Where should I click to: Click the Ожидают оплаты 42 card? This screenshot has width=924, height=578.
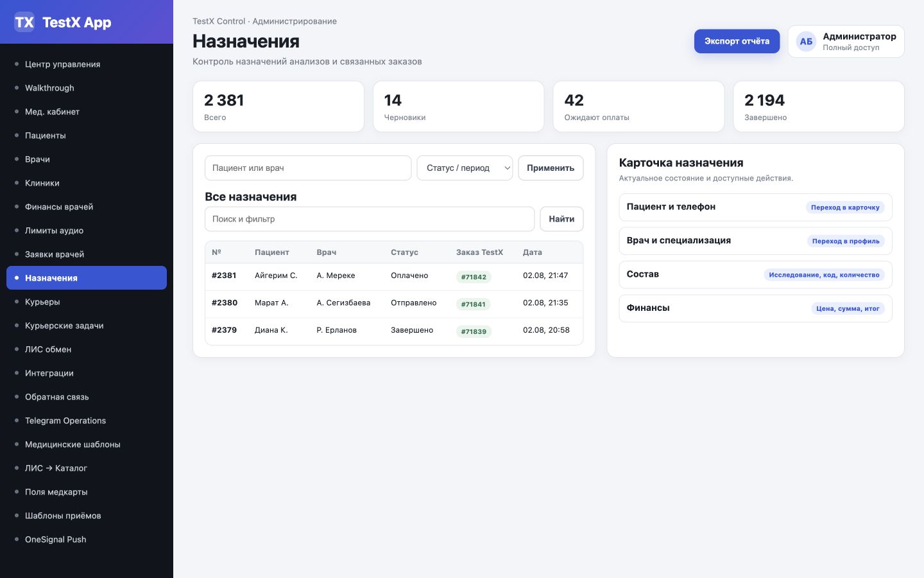[638, 107]
